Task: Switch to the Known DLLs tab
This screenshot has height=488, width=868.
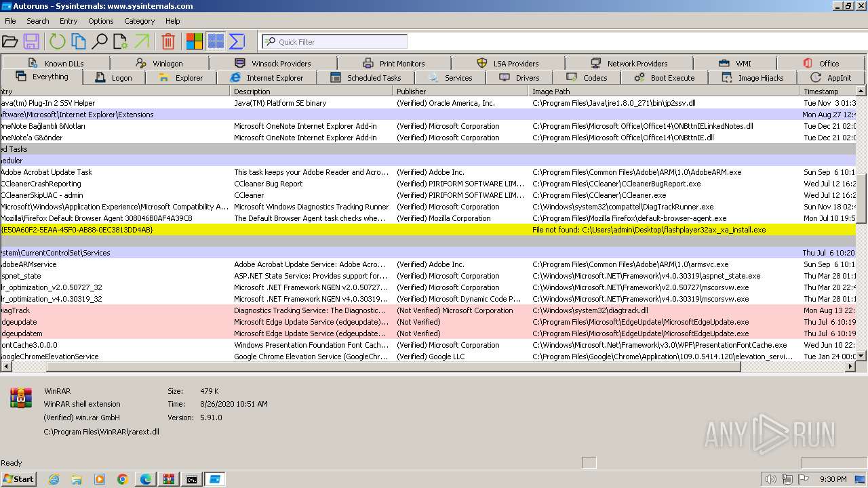Action: tap(56, 63)
